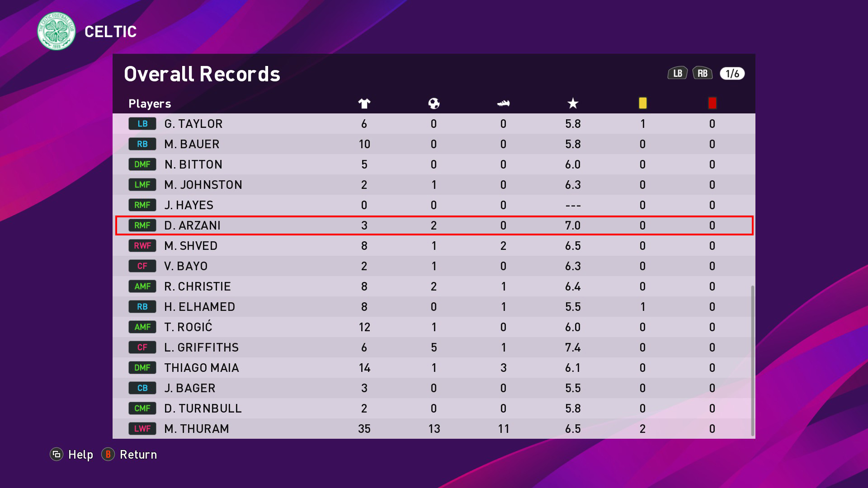The width and height of the screenshot is (868, 488).
Task: Click the Players column header
Action: [x=150, y=104]
